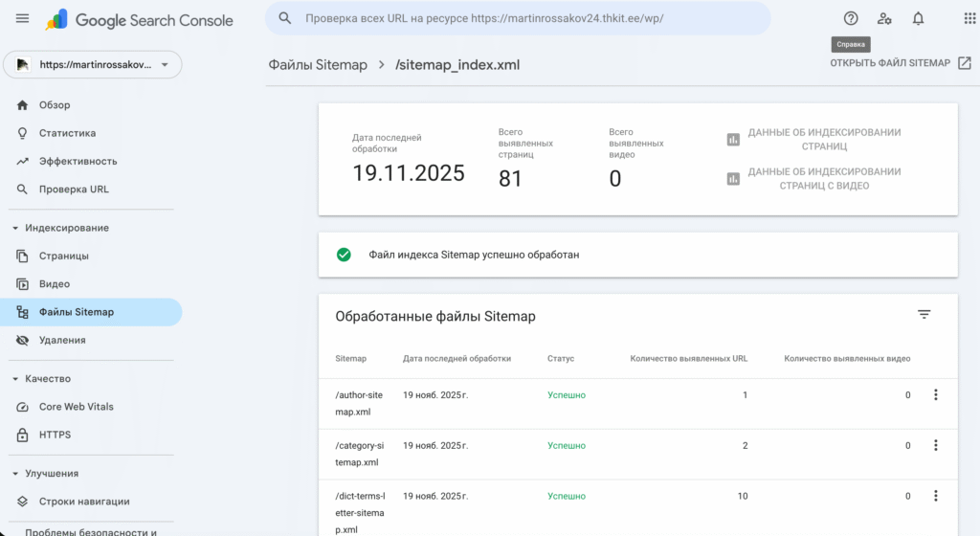Image resolution: width=980 pixels, height=536 pixels.
Task: Select Удаления in the sidebar
Action: click(x=62, y=340)
